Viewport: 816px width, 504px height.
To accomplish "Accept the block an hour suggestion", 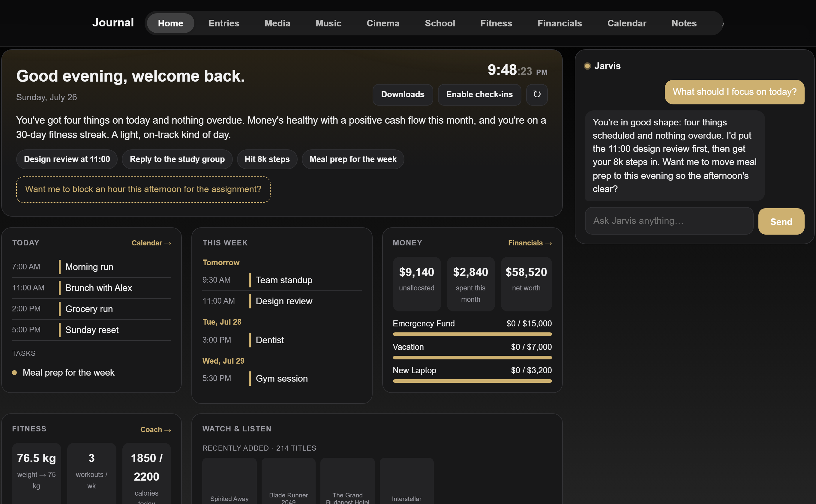I will tap(143, 189).
